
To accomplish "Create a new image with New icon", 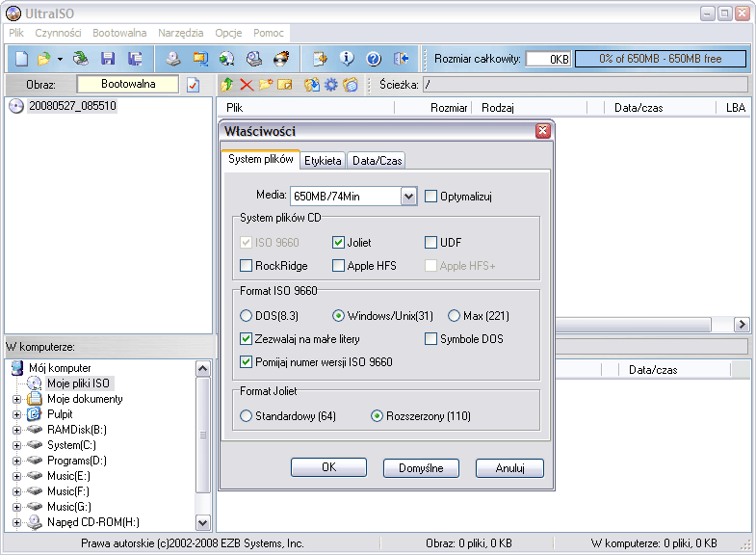I will pyautogui.click(x=22, y=59).
